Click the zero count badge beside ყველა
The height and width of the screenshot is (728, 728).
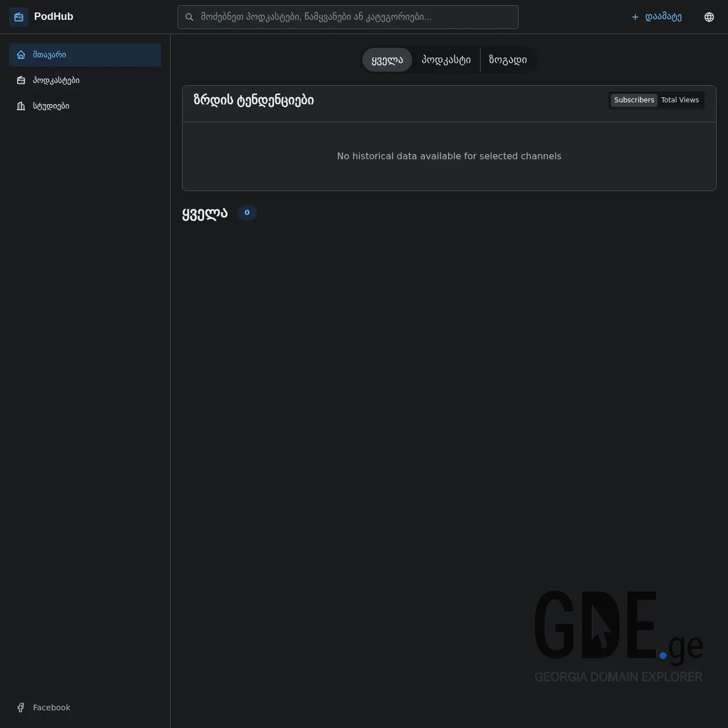tap(247, 213)
